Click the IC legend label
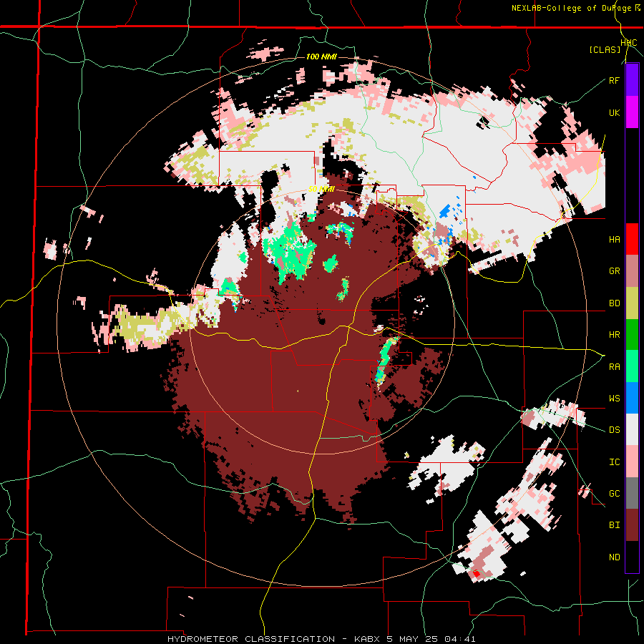The image size is (644, 644). 614,462
